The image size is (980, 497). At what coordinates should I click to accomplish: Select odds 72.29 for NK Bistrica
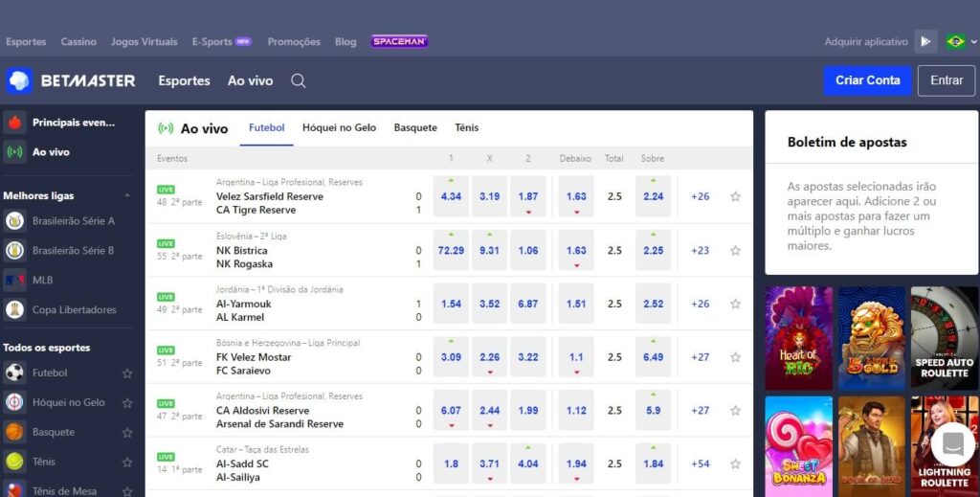[451, 251]
